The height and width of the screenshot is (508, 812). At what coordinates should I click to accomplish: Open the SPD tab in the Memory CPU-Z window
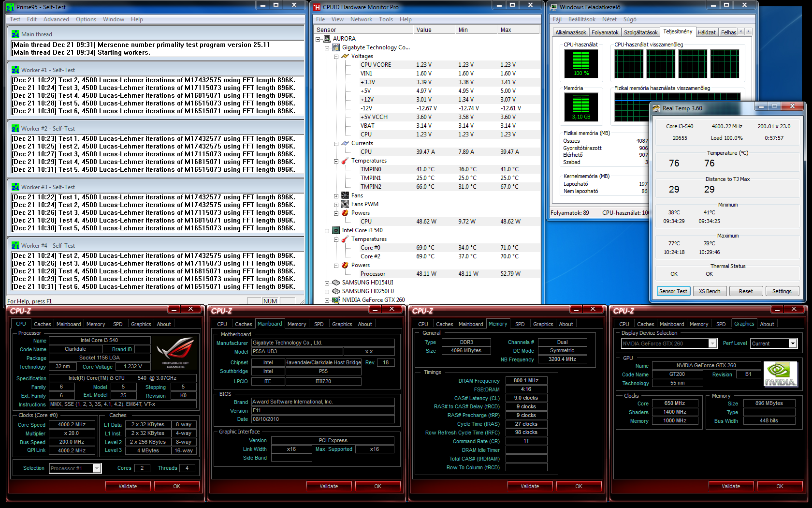(520, 324)
